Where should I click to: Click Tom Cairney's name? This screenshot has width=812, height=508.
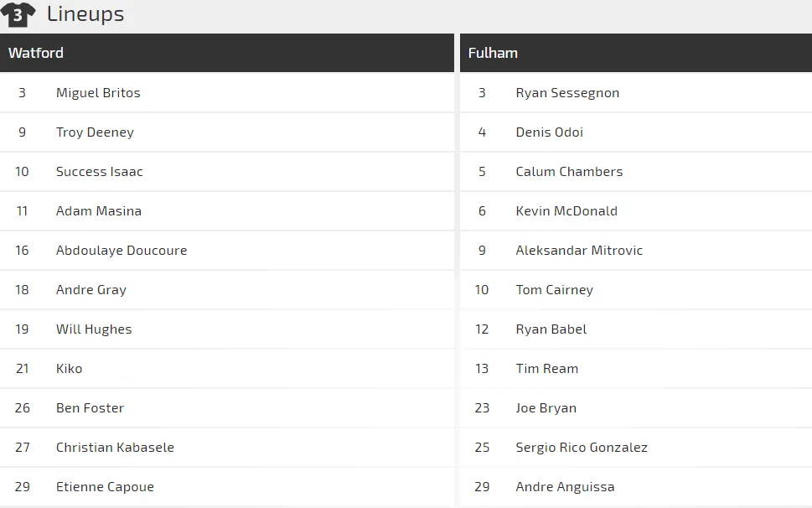pyautogui.click(x=554, y=290)
